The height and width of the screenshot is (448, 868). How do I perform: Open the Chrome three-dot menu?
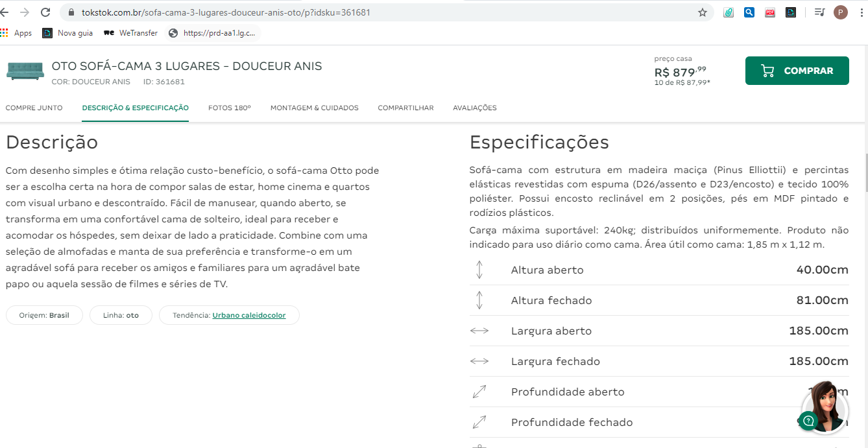coord(862,12)
